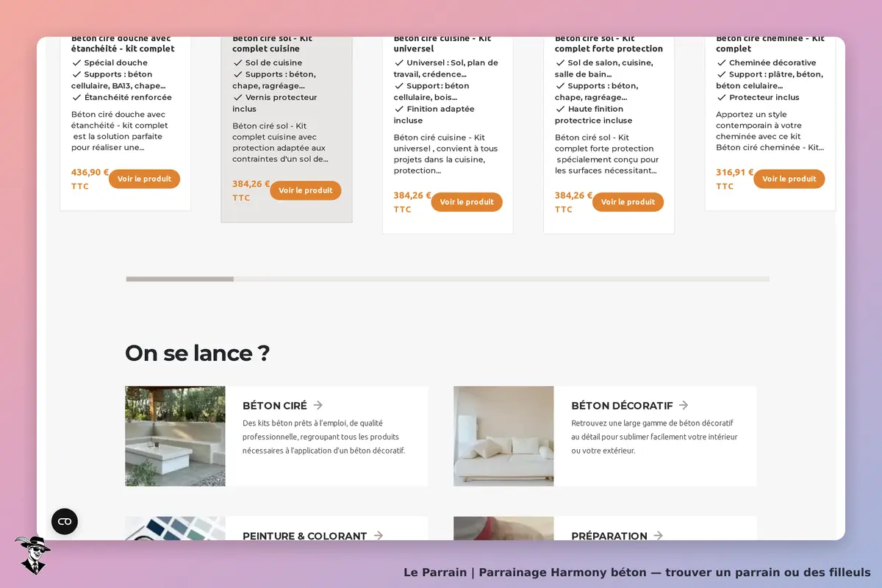Click the price '316,91 € TTC'
This screenshot has height=588, width=882.
[735, 179]
